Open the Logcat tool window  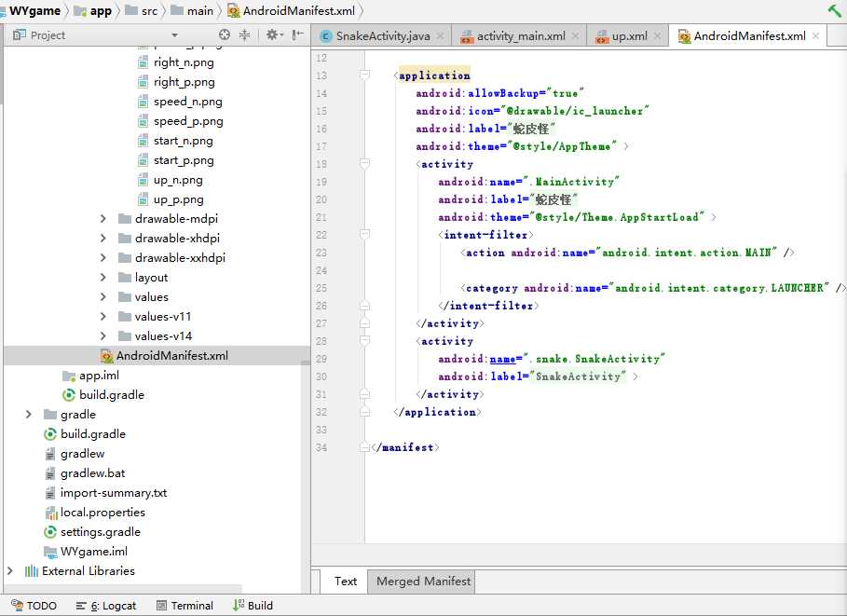[106, 605]
